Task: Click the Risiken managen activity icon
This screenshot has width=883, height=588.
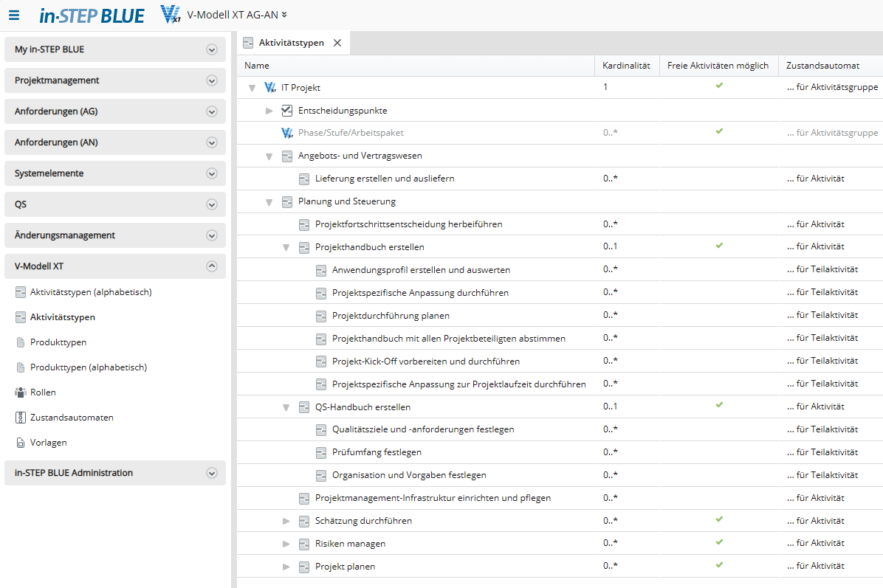Action: click(x=304, y=544)
